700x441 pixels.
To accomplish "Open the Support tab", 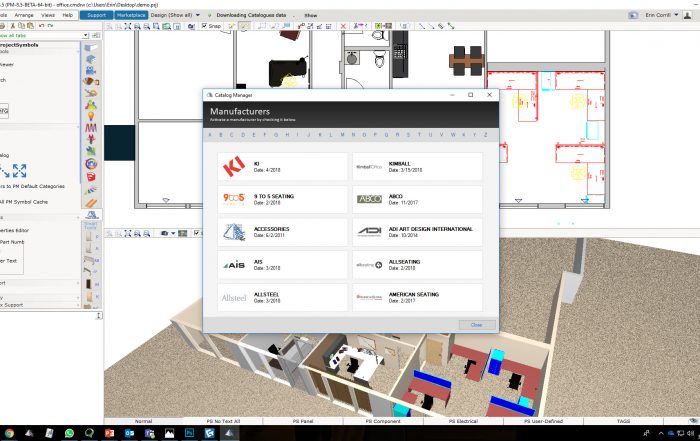I will [x=96, y=15].
